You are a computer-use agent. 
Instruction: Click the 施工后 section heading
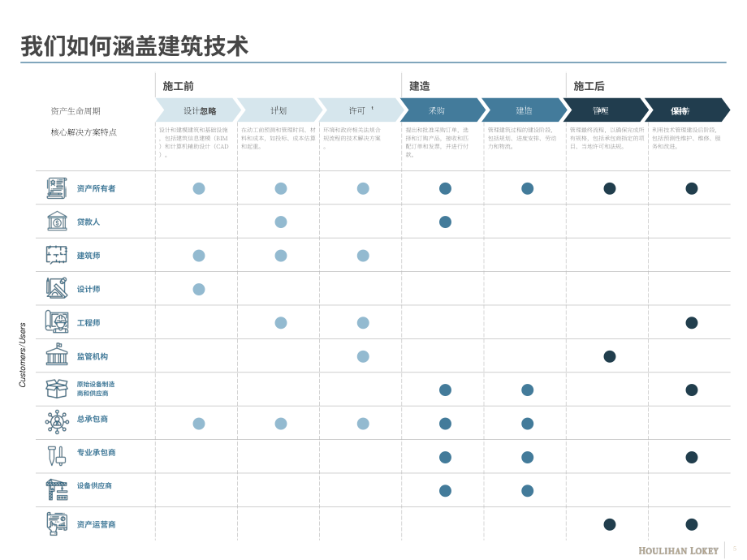589,86
